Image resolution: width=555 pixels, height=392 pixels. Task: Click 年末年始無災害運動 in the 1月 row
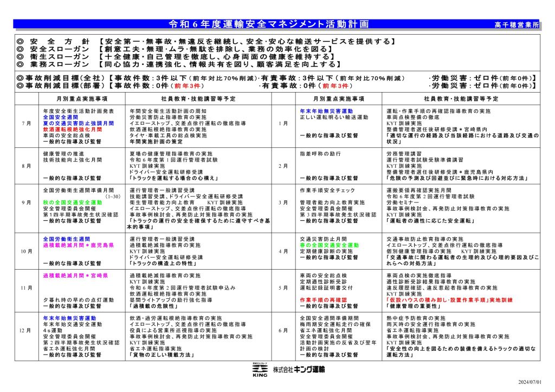tap(326, 111)
